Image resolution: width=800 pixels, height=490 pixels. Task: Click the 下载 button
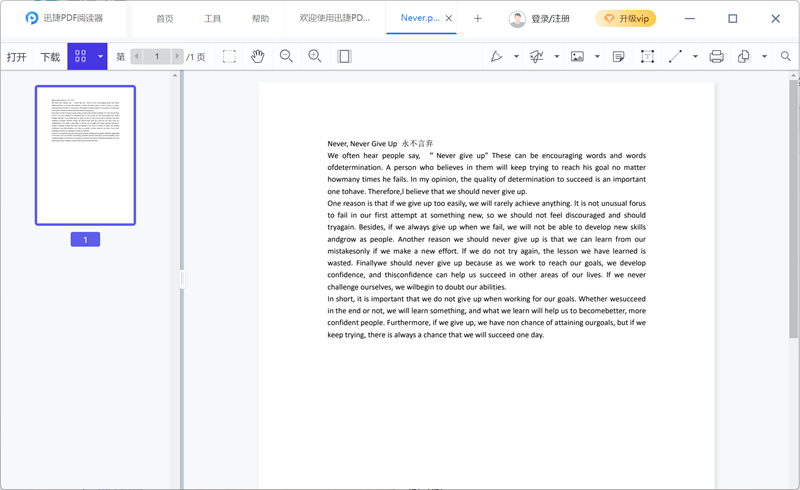point(50,57)
